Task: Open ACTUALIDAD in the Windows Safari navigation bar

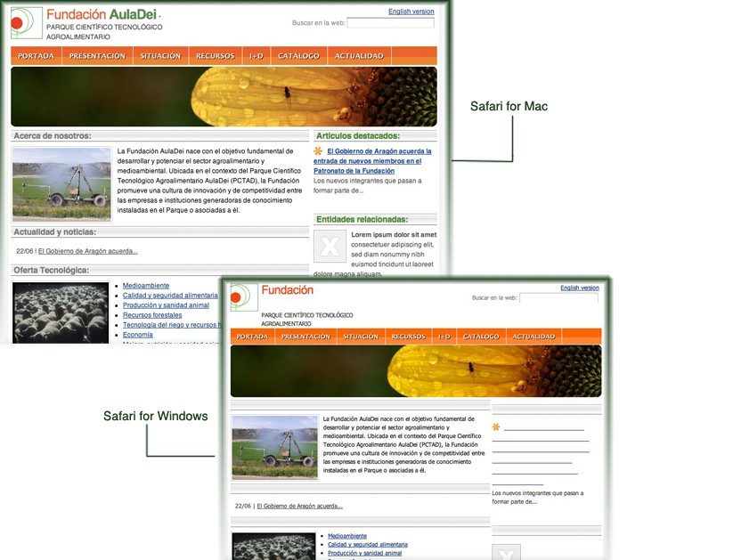Action: pyautogui.click(x=533, y=337)
